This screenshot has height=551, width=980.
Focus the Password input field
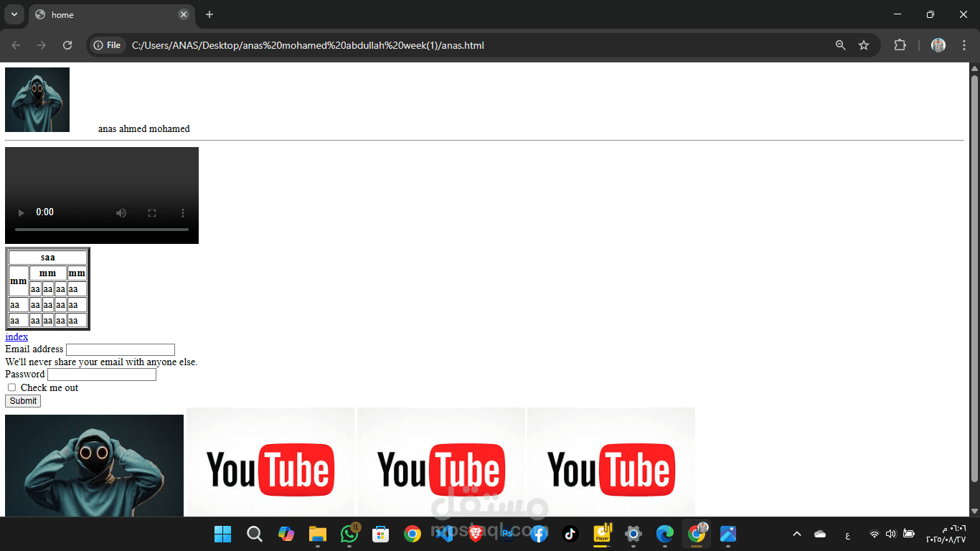pyautogui.click(x=102, y=375)
